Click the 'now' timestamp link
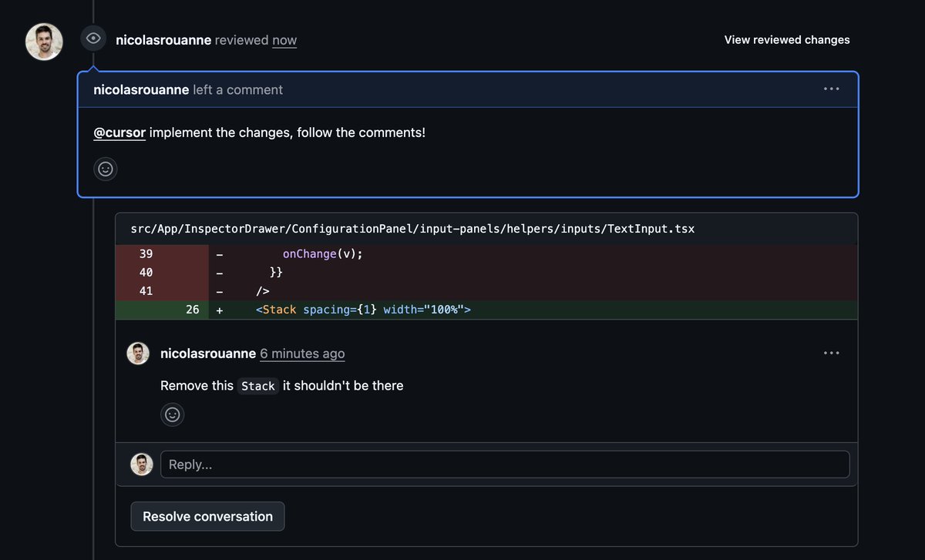 (284, 40)
